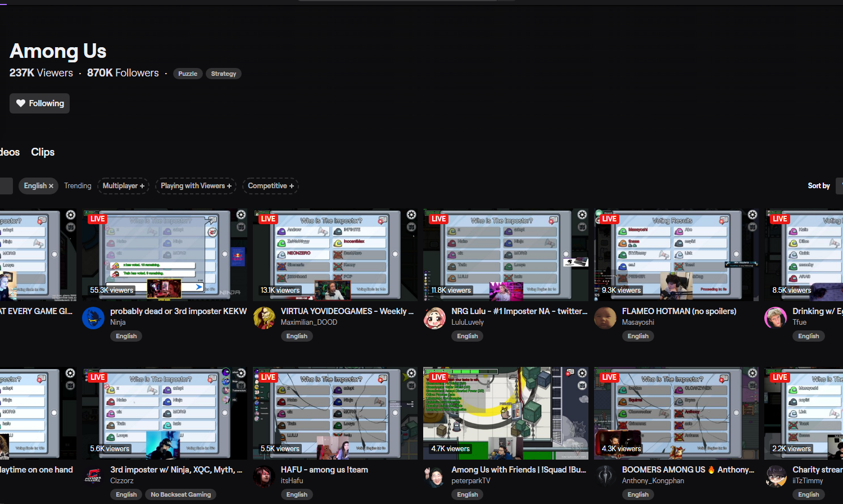
Task: Remove the English language filter tag
Action: pyautogui.click(x=51, y=186)
